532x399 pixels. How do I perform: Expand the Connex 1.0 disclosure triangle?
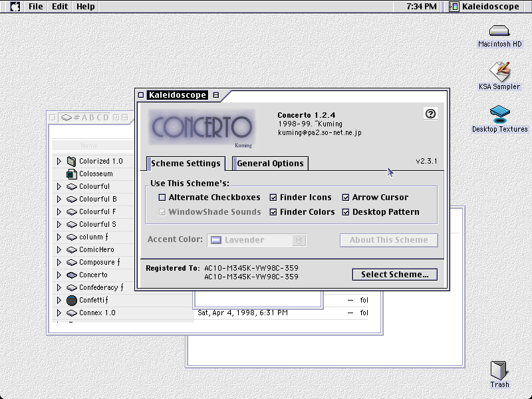click(59, 313)
